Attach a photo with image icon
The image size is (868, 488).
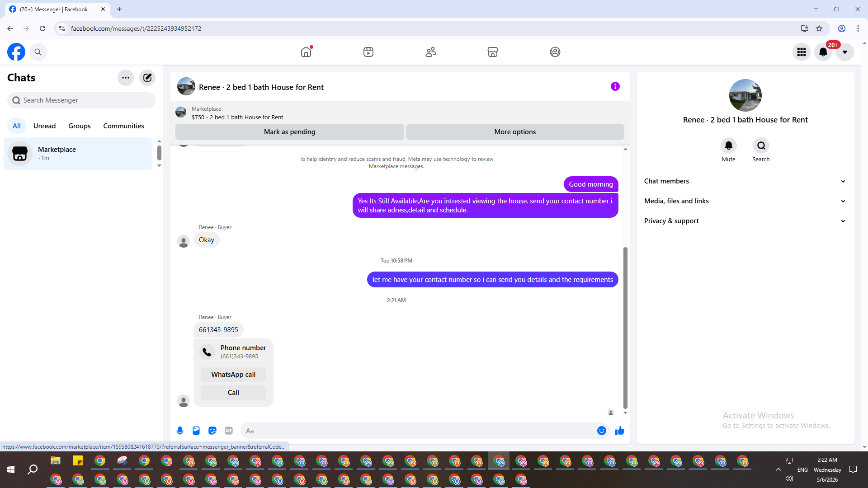[x=196, y=431]
